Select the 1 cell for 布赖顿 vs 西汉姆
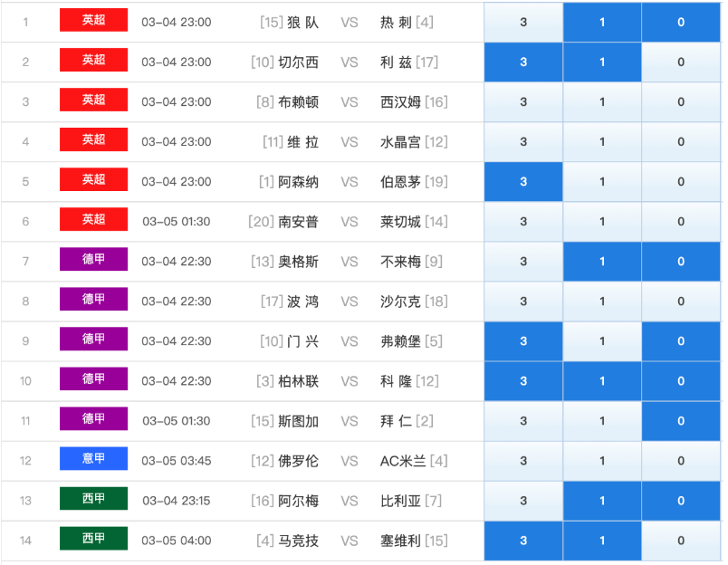The image size is (728, 565). 602,101
